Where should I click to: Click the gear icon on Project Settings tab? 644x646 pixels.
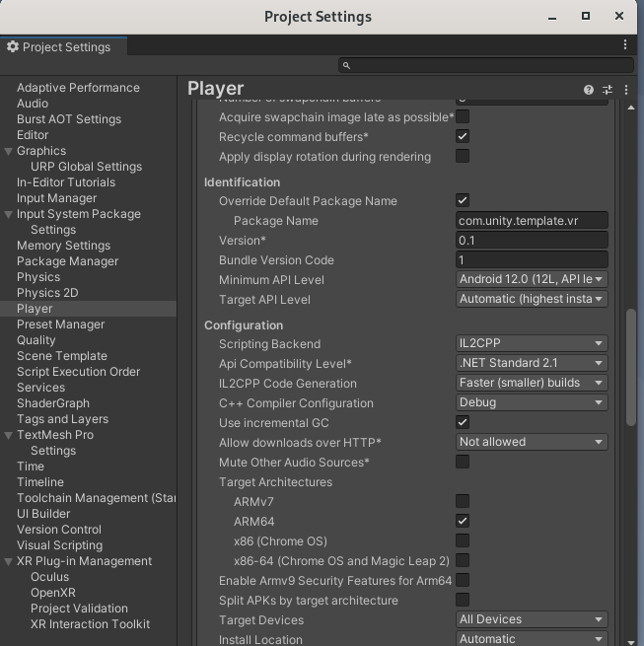13,46
